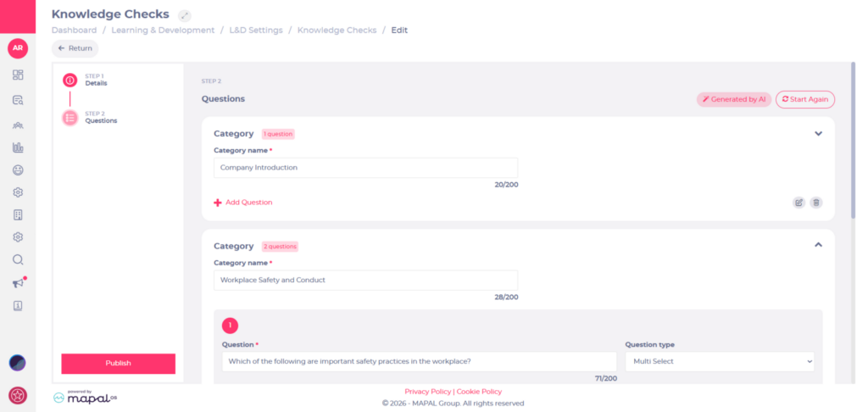Screen dimensions: 868x412
Task: Delete the Company Introduction category via trash icon
Action: pyautogui.click(x=815, y=203)
